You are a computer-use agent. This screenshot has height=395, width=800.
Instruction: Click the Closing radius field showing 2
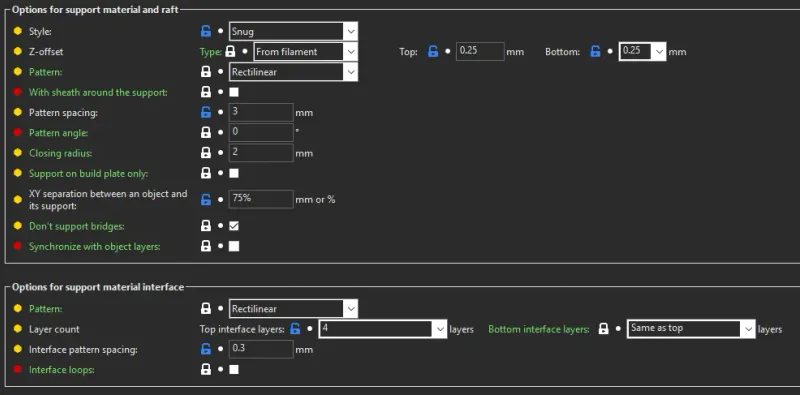tap(261, 153)
